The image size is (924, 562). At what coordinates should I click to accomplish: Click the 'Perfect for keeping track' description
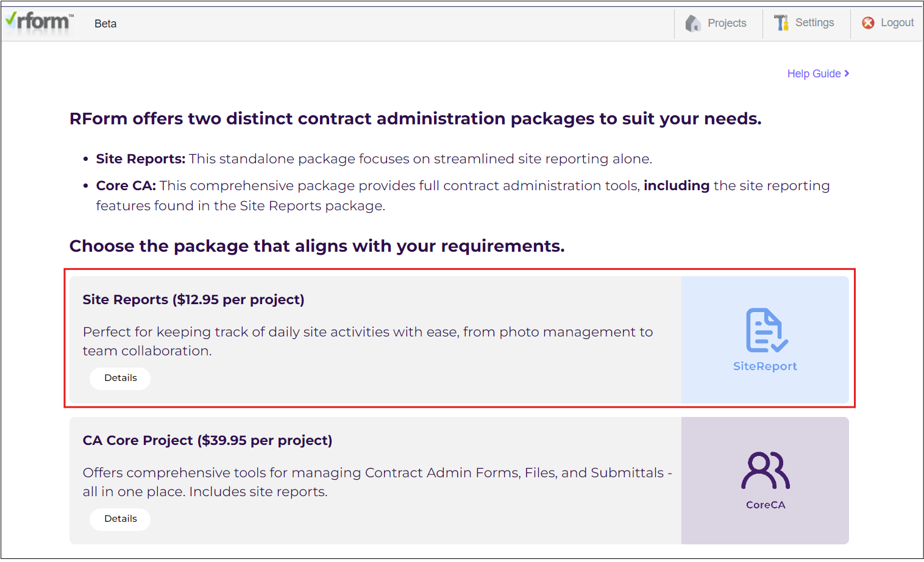click(368, 341)
